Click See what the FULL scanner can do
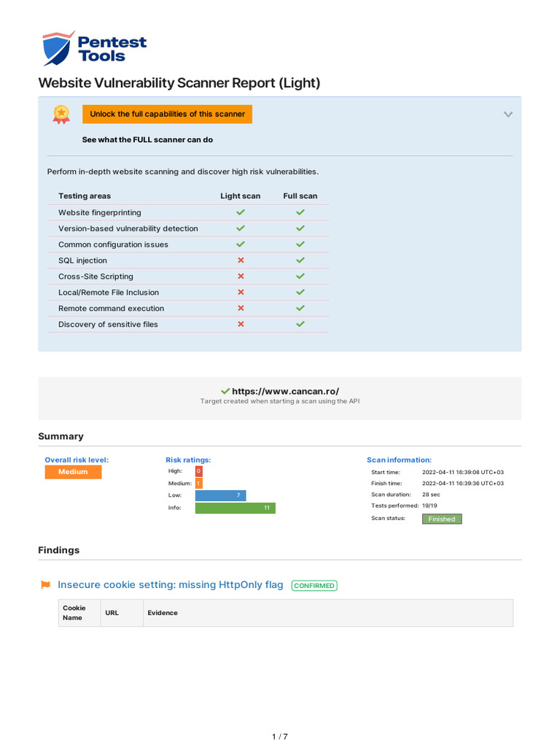 point(147,139)
